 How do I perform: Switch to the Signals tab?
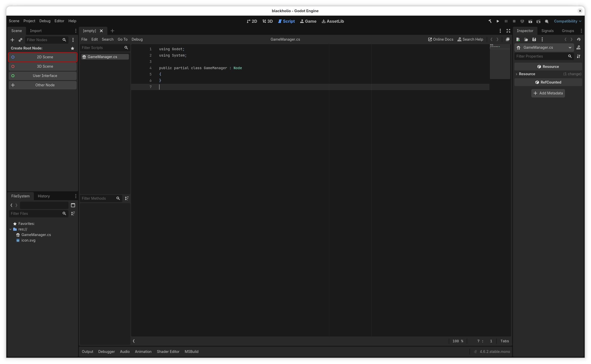[x=547, y=31]
